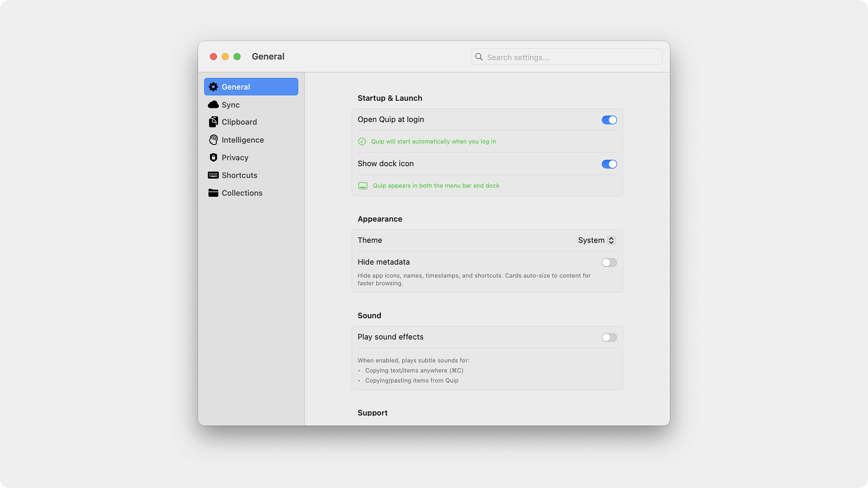Click the Shortcuts keyboard icon
868x488 pixels.
point(213,175)
